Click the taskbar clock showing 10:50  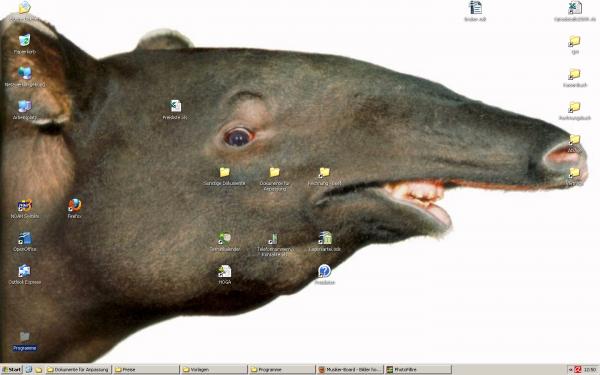point(590,370)
